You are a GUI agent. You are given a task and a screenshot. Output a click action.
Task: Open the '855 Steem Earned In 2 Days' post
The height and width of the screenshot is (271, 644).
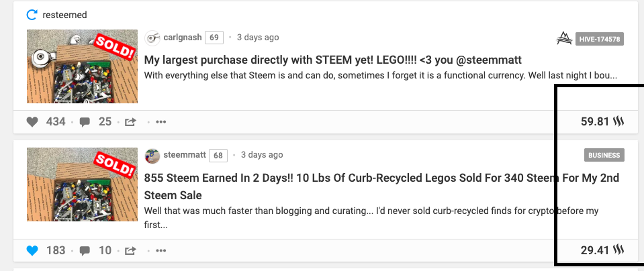tap(381, 178)
